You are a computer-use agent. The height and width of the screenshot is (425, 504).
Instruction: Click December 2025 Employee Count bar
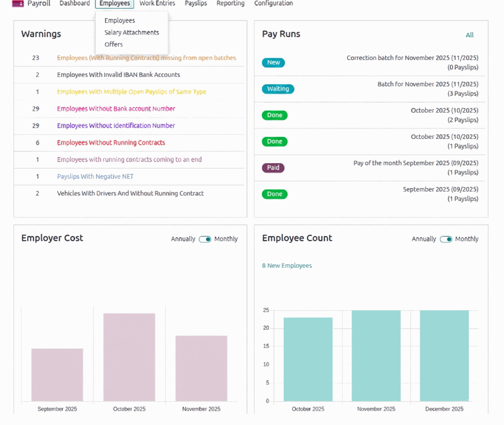(444, 355)
